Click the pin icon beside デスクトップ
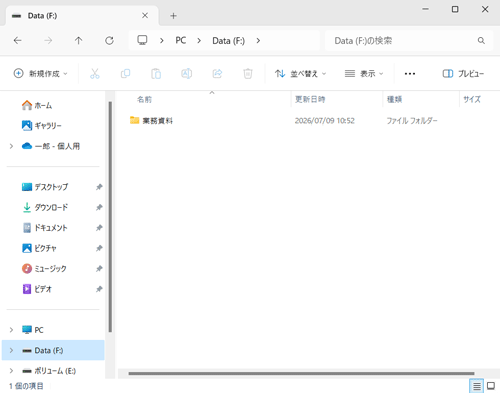The height and width of the screenshot is (393, 500). [99, 187]
